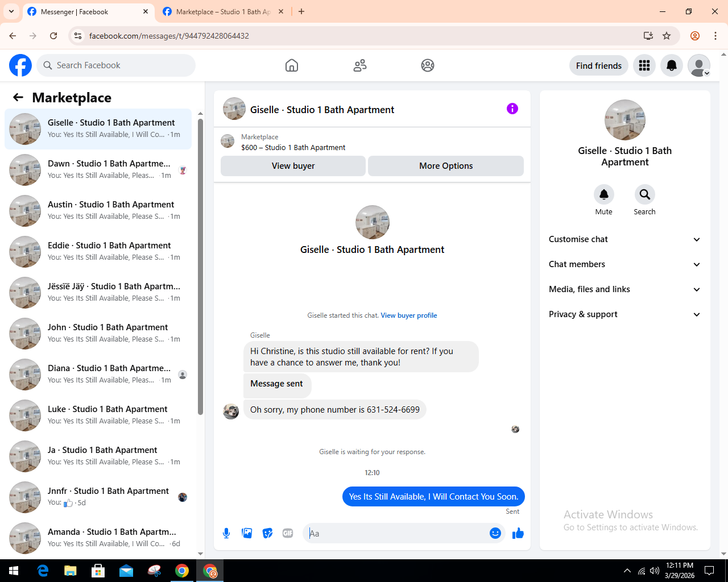
Task: Open Mail app from taskbar
Action: 126,571
